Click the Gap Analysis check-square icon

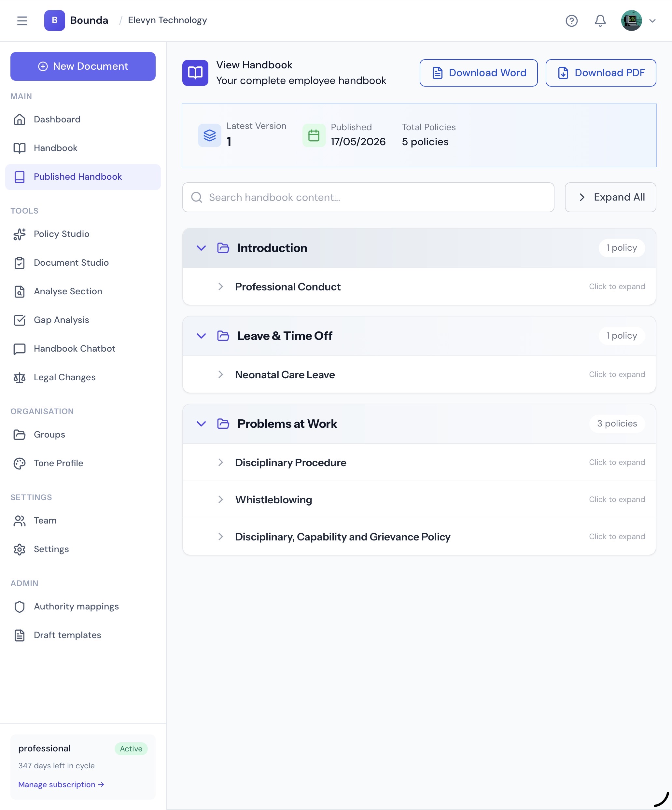click(19, 320)
